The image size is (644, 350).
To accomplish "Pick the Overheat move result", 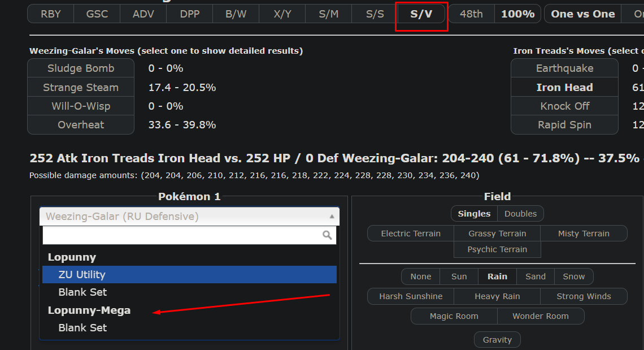I will pyautogui.click(x=81, y=125).
